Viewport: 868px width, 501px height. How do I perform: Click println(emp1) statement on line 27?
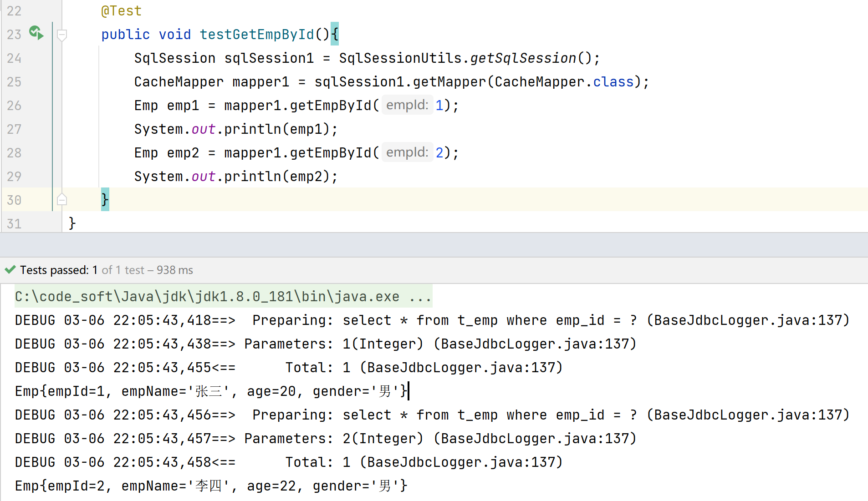click(236, 129)
